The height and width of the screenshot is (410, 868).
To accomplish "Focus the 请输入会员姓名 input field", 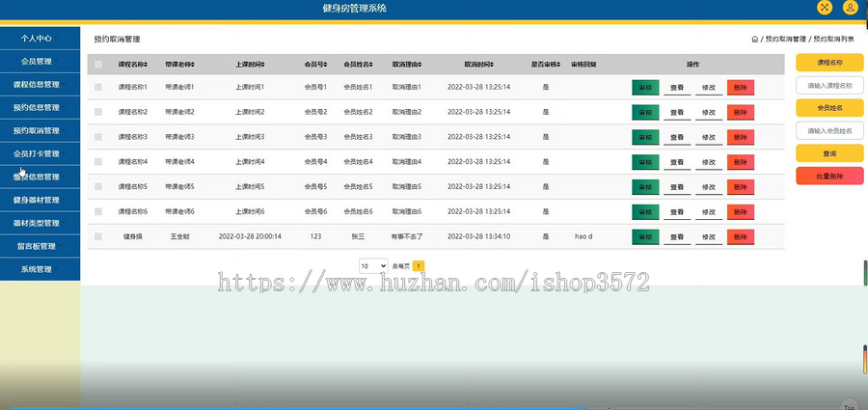I will click(829, 131).
